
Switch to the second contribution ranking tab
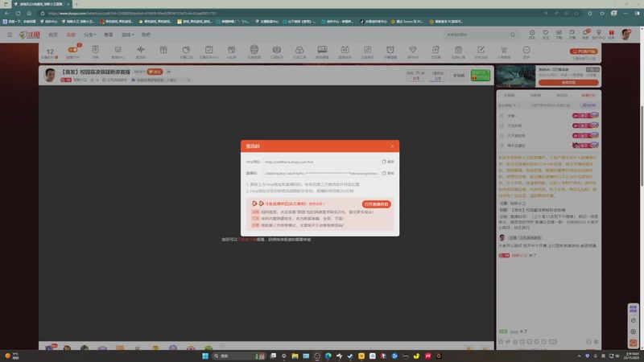535,95
